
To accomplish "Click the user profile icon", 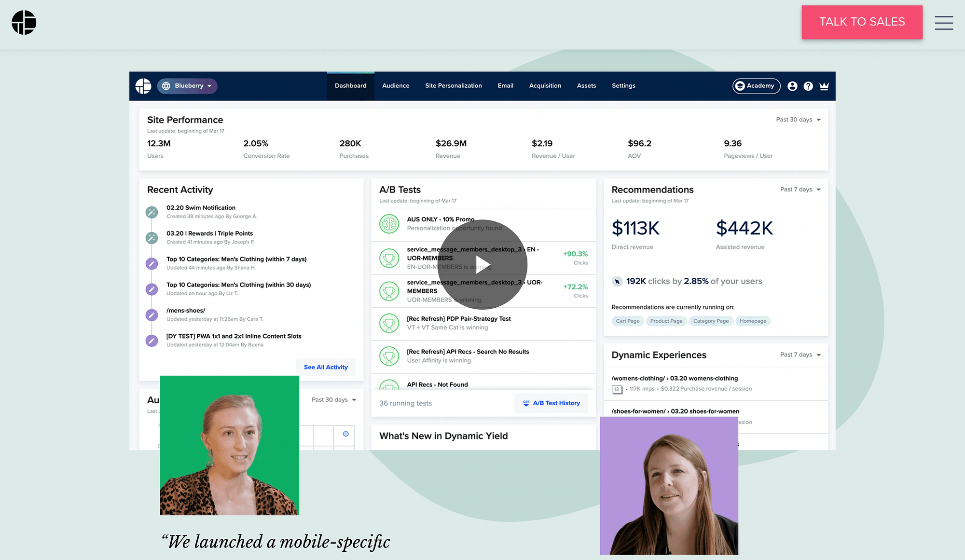I will 792,85.
